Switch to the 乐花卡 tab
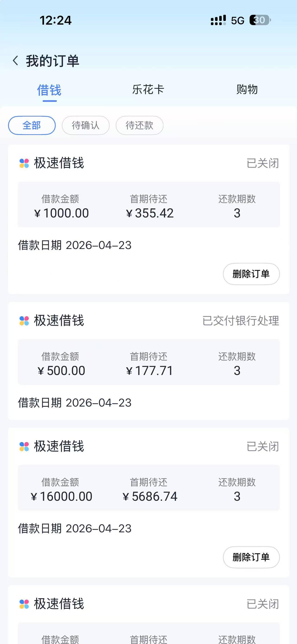This screenshot has width=297, height=644. point(148,90)
